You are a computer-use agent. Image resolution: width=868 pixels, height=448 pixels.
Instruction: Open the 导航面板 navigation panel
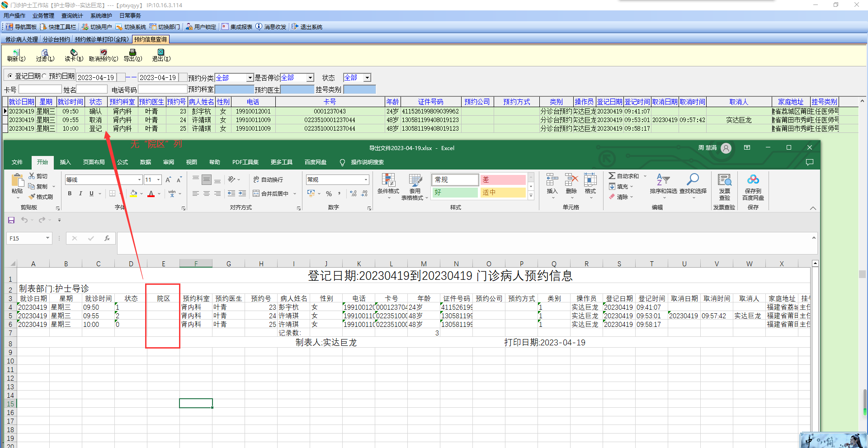click(21, 27)
